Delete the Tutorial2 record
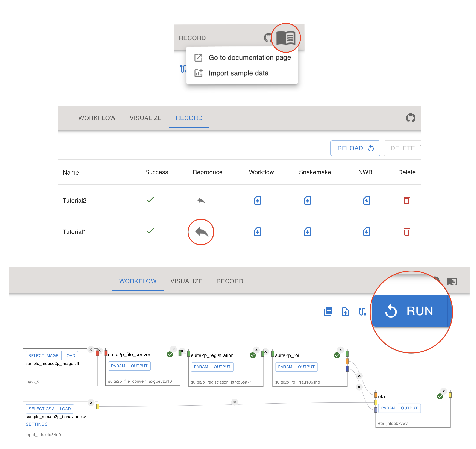The width and height of the screenshot is (476, 449). 406,200
